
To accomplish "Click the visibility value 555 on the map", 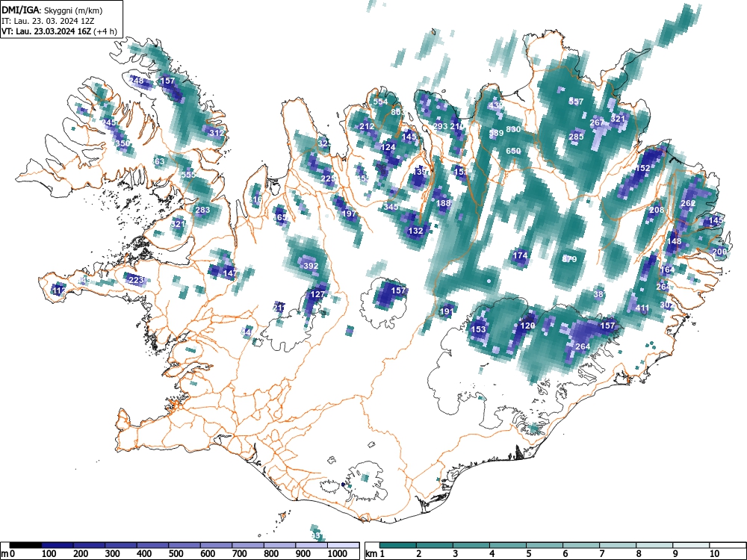I will pyautogui.click(x=189, y=175).
